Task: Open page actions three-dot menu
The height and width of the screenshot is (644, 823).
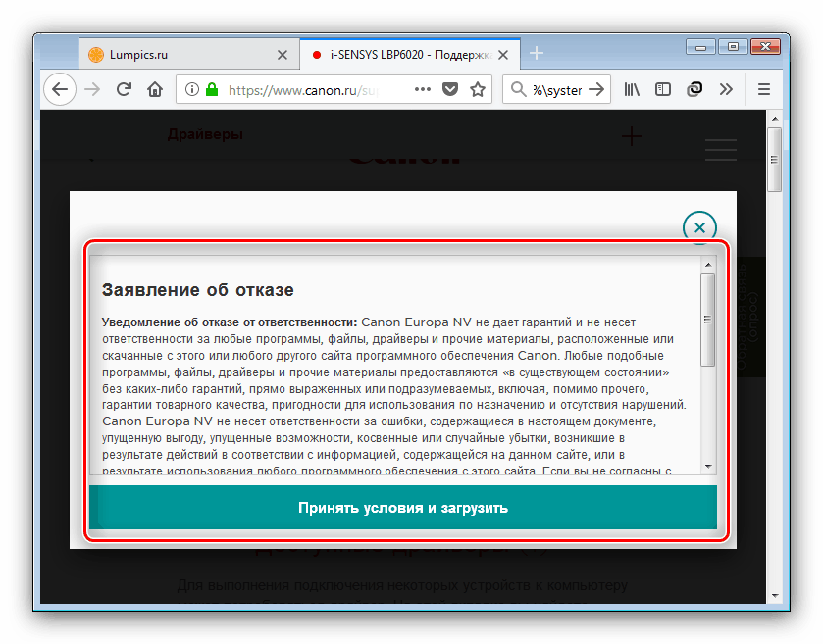Action: point(423,90)
